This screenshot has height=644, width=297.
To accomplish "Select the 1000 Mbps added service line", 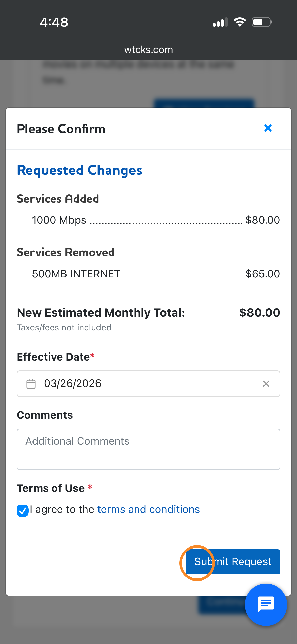I will 59,220.
